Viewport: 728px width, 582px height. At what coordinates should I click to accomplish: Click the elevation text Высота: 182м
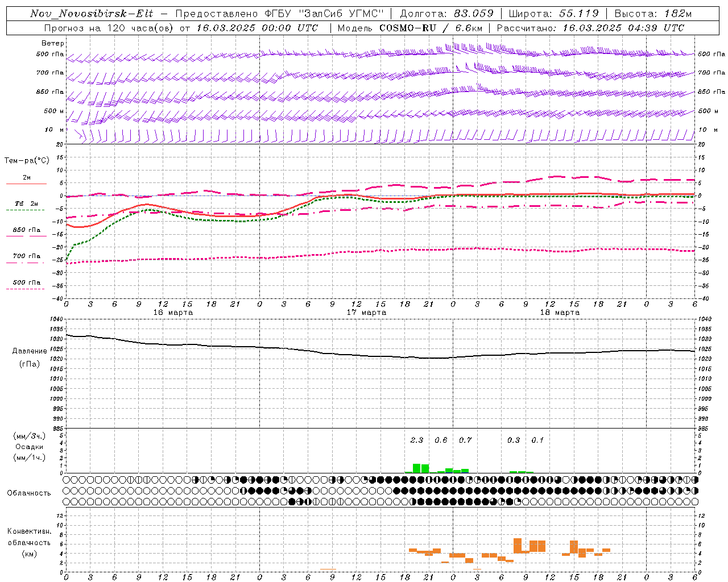tap(653, 14)
